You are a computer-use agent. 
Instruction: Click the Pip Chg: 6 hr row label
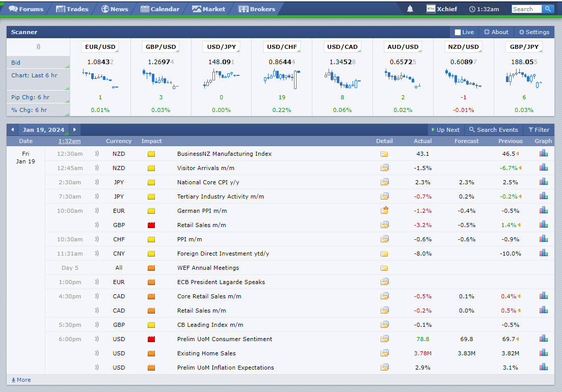point(30,97)
